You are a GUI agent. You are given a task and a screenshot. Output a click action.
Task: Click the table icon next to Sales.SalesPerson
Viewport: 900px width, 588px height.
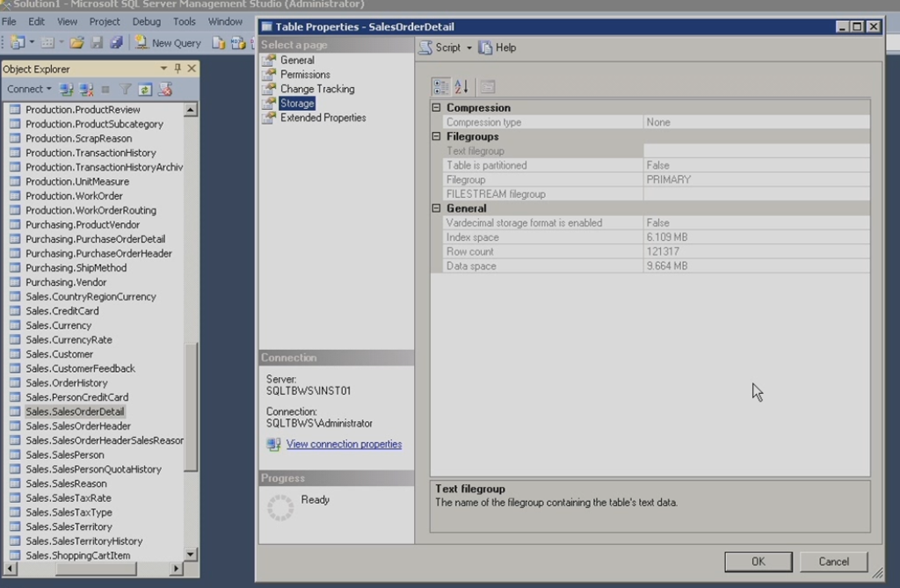15,454
